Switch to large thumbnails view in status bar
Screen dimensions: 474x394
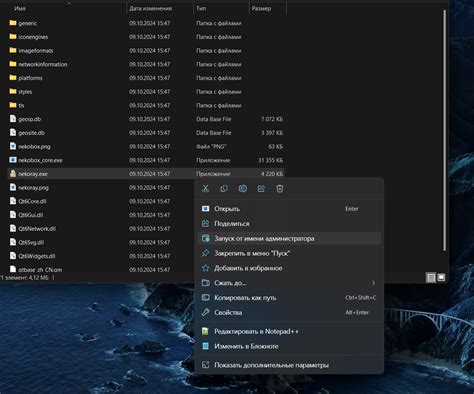tap(441, 277)
